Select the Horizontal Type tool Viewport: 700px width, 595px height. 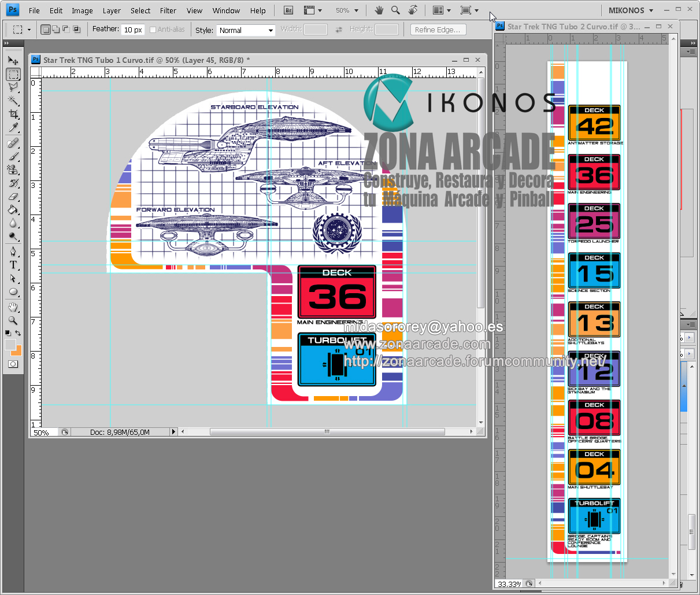tap(13, 265)
